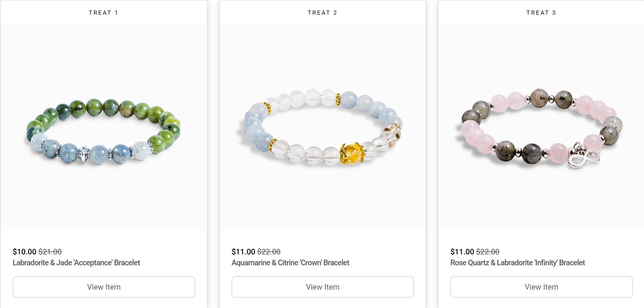Open Rose Quartz & Labradorite 'Infinity' title
This screenshot has width=644, height=308.
click(518, 263)
